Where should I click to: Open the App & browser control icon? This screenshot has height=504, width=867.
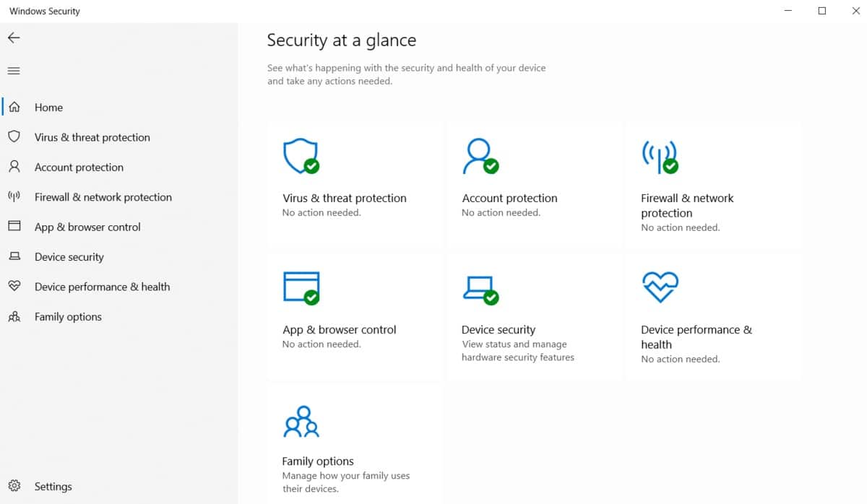(301, 287)
